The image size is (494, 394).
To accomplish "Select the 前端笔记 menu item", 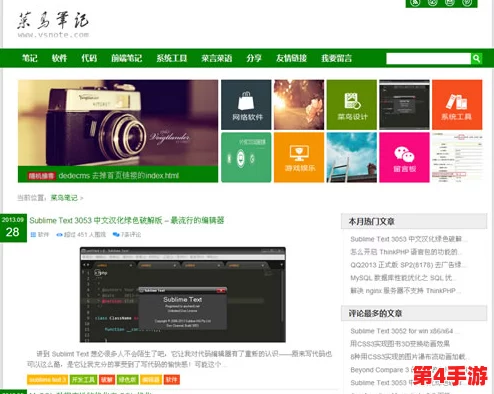I will [127, 58].
